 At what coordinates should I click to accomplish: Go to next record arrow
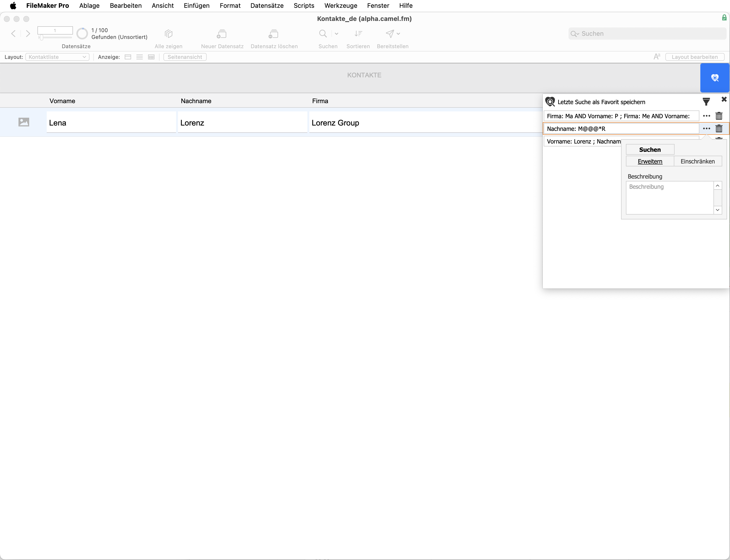[x=28, y=34]
